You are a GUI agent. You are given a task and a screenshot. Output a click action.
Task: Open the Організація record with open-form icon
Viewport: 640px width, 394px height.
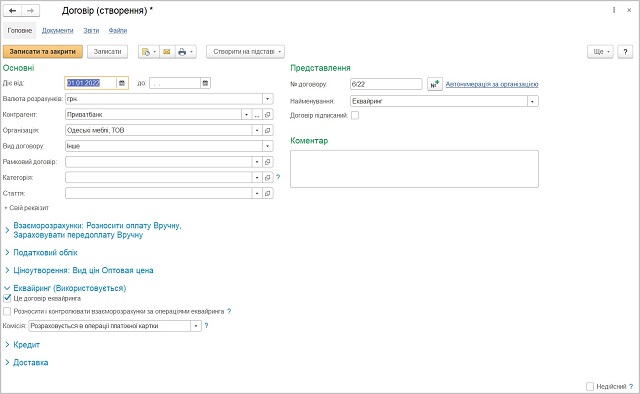pyautogui.click(x=268, y=130)
